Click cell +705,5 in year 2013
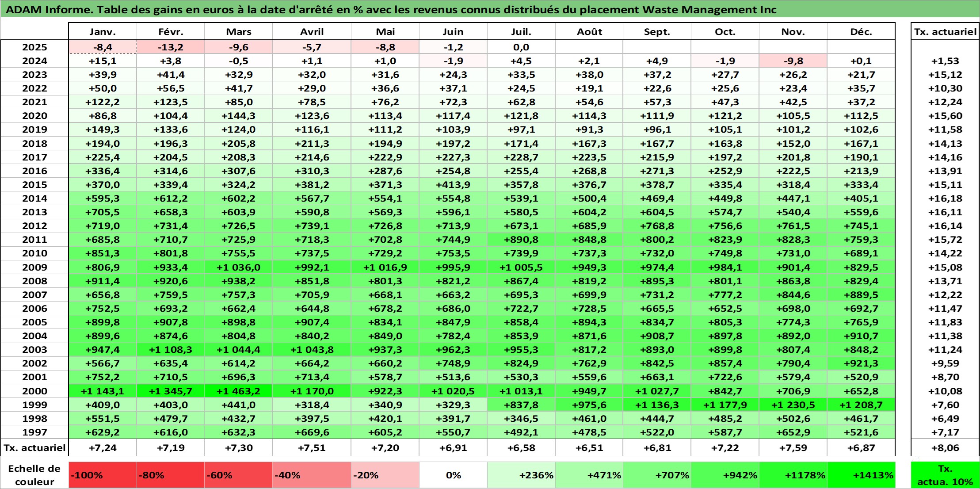This screenshot has height=489, width=980. coord(103,212)
